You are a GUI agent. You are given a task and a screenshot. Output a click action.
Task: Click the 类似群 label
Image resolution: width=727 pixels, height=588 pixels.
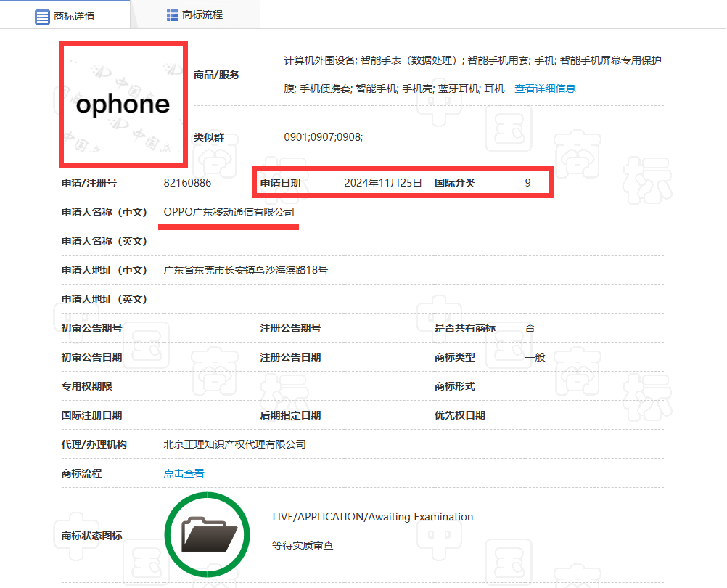[209, 137]
